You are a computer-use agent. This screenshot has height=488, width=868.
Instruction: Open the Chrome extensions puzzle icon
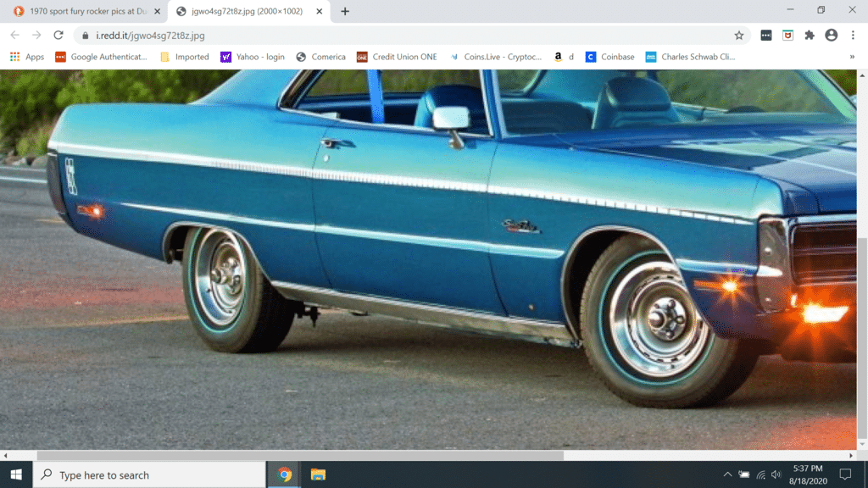coord(810,36)
